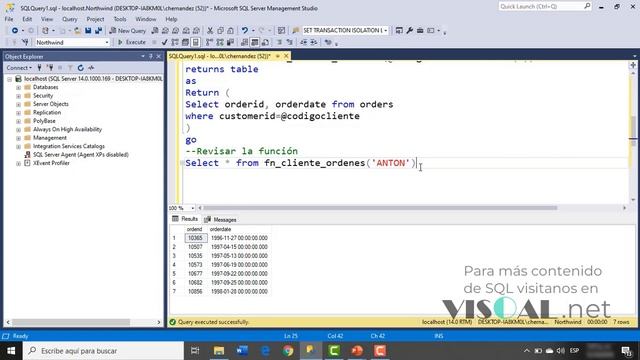Click Windows Start button
The width and height of the screenshot is (640, 360).
pos(11,351)
